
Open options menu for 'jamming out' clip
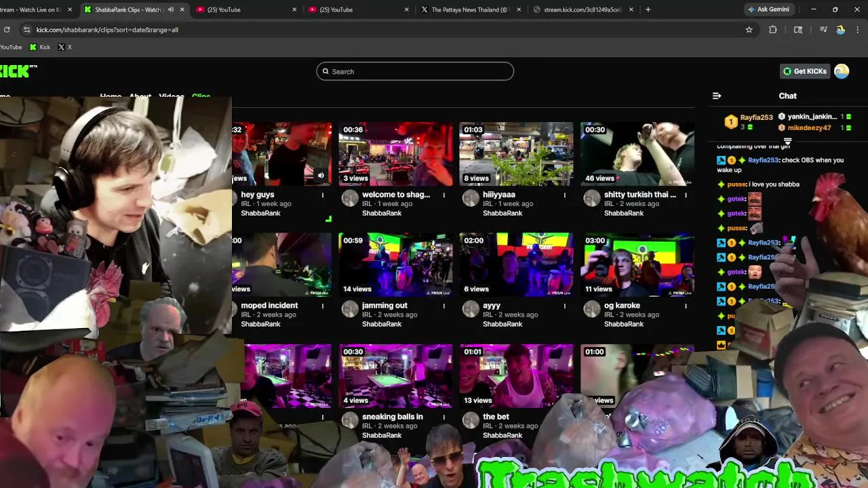pos(444,306)
